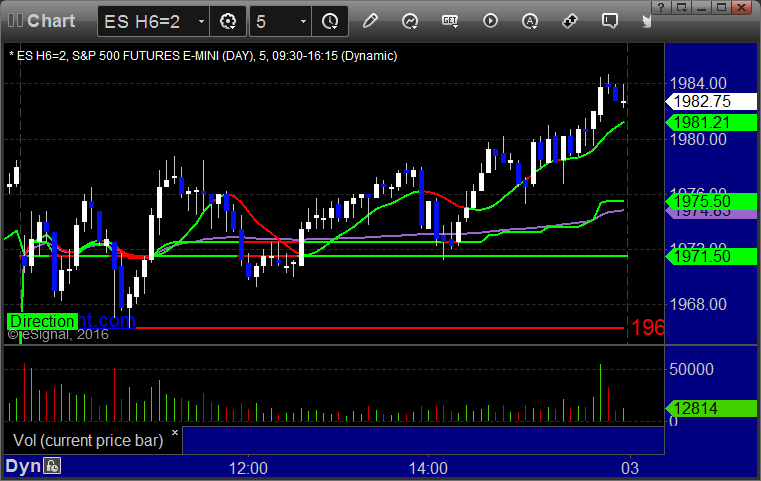761x481 pixels.
Task: Open the comment bubble icon
Action: pyautogui.click(x=610, y=21)
